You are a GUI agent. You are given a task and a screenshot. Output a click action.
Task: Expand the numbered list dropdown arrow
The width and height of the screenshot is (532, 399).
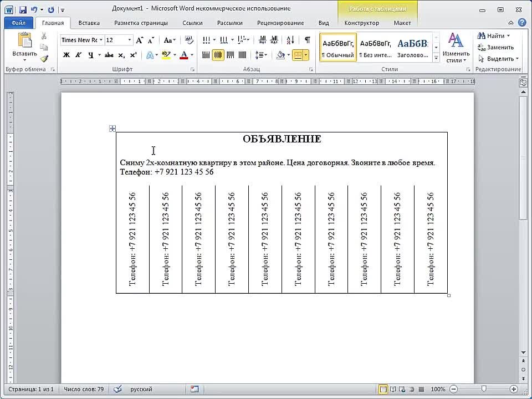pos(232,40)
